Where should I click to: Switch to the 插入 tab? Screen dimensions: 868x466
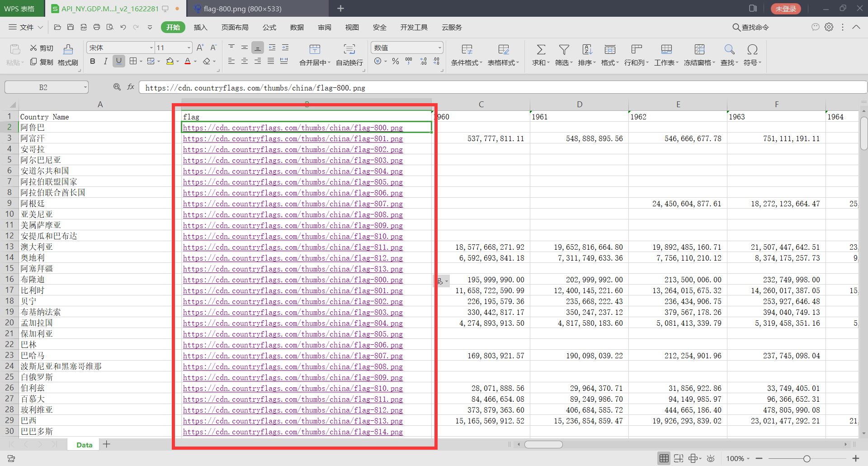coord(200,27)
